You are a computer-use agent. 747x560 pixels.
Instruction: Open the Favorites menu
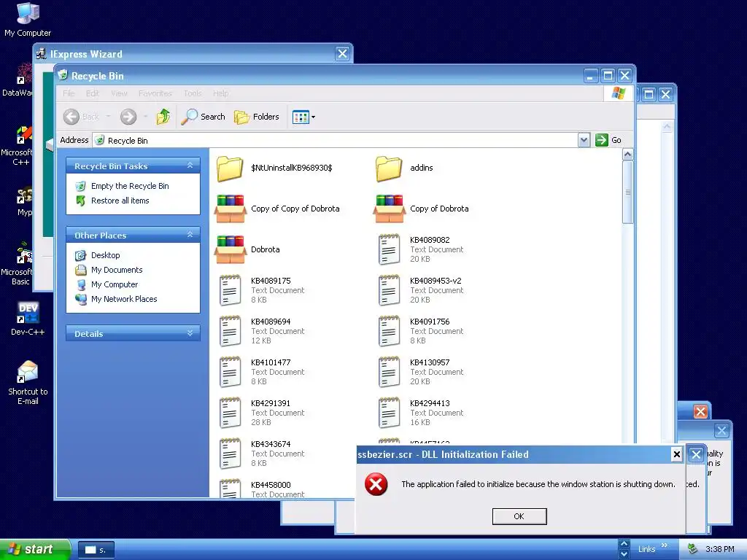coord(155,93)
